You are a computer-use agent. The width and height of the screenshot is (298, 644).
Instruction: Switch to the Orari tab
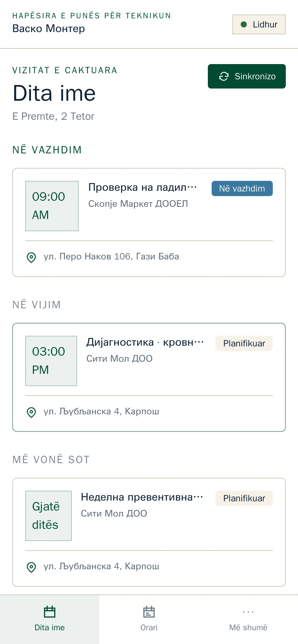149,619
